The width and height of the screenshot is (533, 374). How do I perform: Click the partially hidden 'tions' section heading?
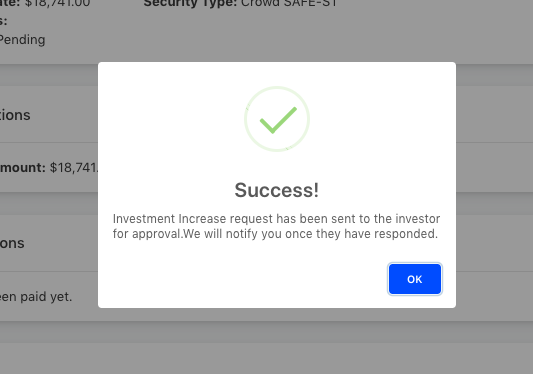click(x=15, y=115)
